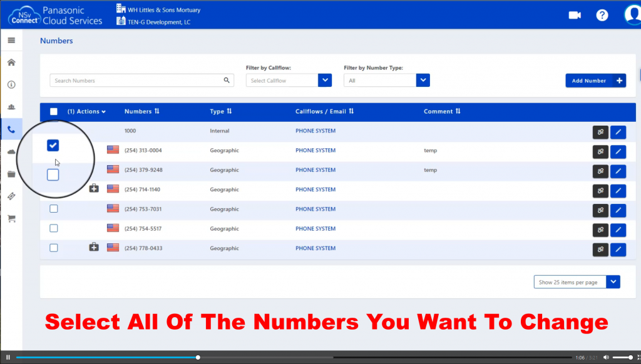Open the Show 25 items per page dropdown
641x364 pixels.
613,281
